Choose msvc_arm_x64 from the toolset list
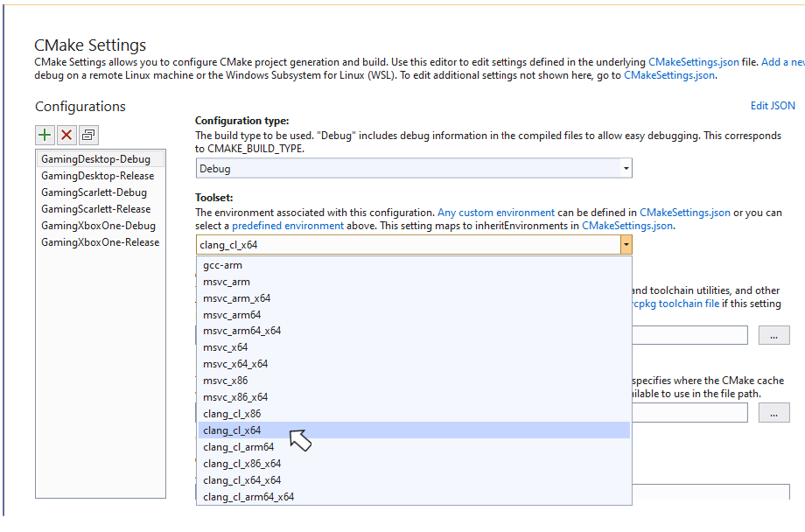Viewport: 805px width, 532px height. pos(414,298)
